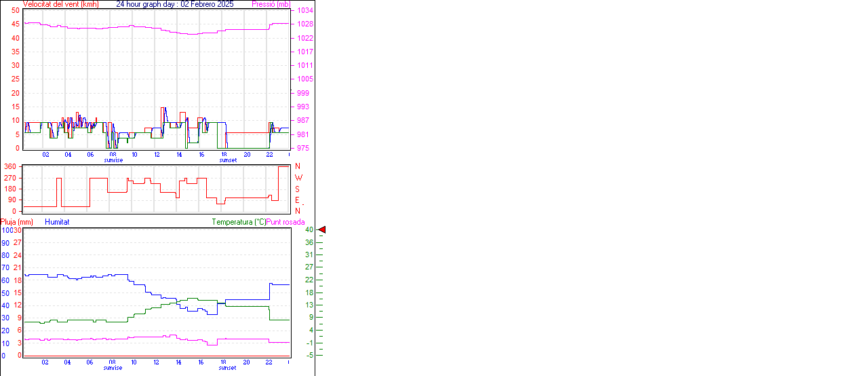Click the red triangle marker beside 40
The width and height of the screenshot is (868, 376).
coord(322,230)
